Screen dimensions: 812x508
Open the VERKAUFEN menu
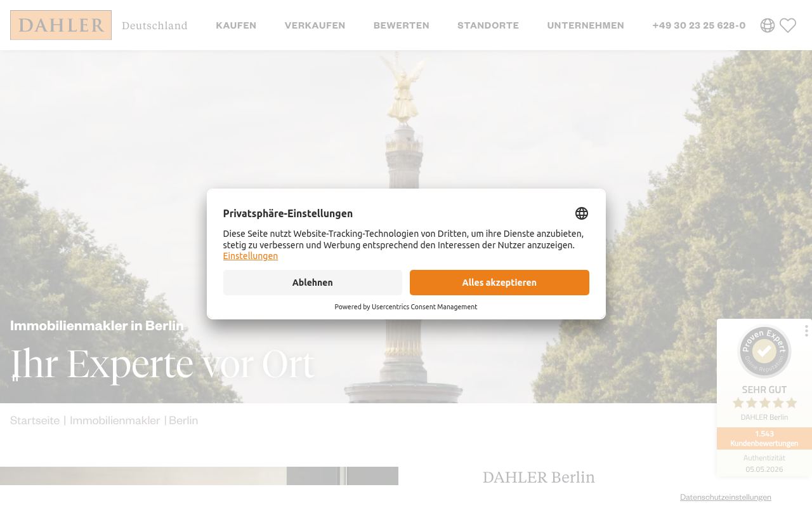(315, 25)
